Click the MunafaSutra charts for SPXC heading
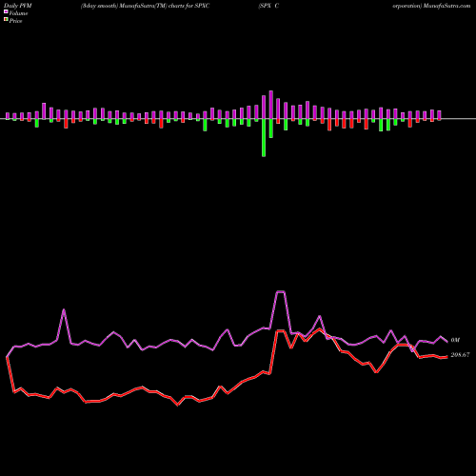Screen dimensions: 476x476 coord(145,6)
